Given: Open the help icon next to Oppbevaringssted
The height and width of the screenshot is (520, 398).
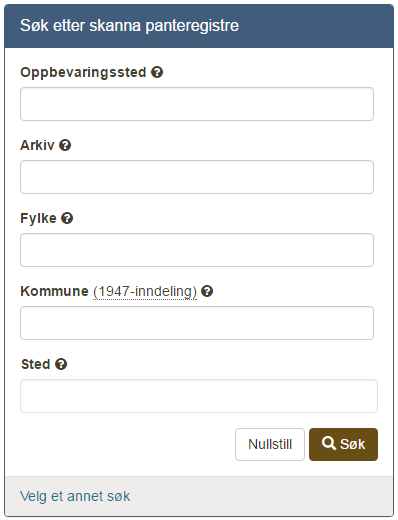Looking at the screenshot, I should (x=157, y=72).
